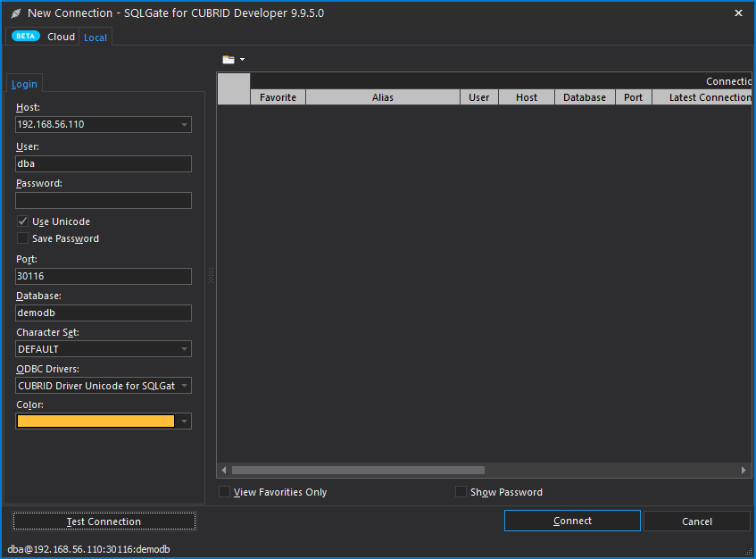
Task: Open the ODBC Drivers combo box
Action: [184, 386]
